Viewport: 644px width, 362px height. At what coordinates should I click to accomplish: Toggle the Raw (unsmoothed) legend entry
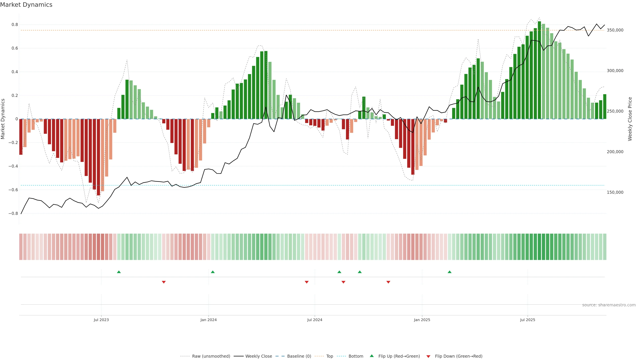211,356
